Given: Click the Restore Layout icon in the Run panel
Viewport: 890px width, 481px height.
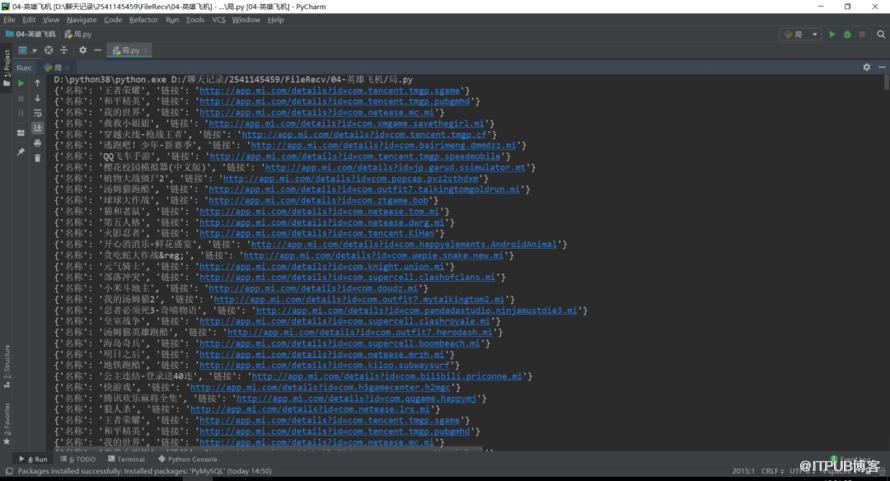Looking at the screenshot, I should coord(21,133).
